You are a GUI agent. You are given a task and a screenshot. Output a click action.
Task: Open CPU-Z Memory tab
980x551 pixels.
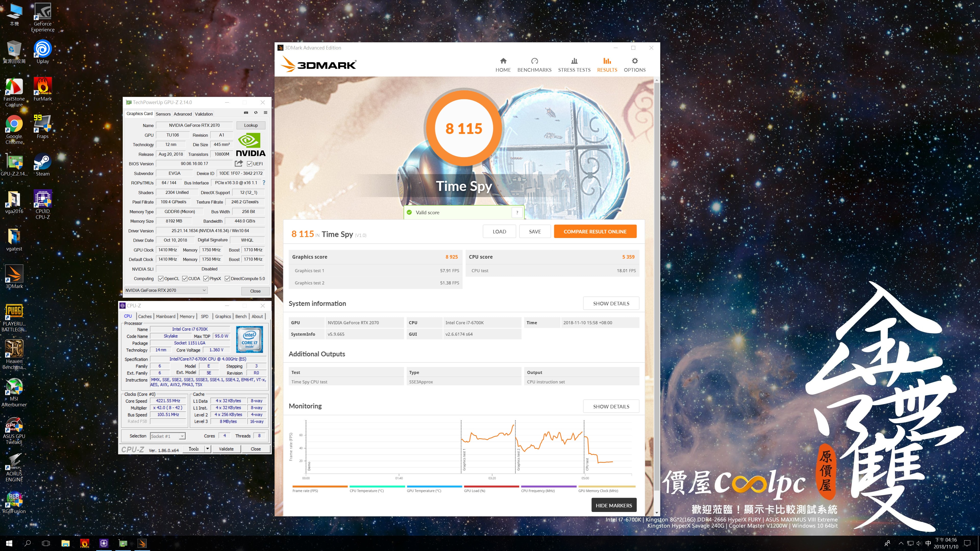coord(187,316)
